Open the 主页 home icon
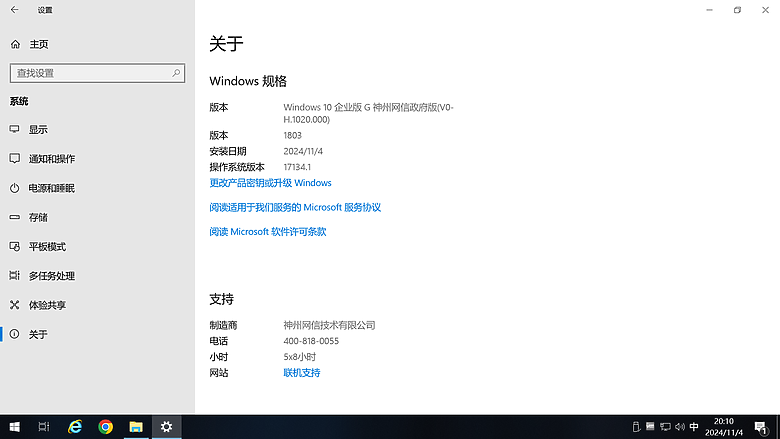 click(15, 44)
